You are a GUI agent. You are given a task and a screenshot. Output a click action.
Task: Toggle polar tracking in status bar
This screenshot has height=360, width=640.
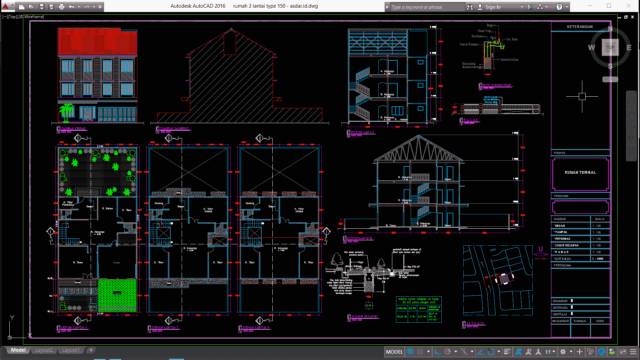pyautogui.click(x=447, y=352)
